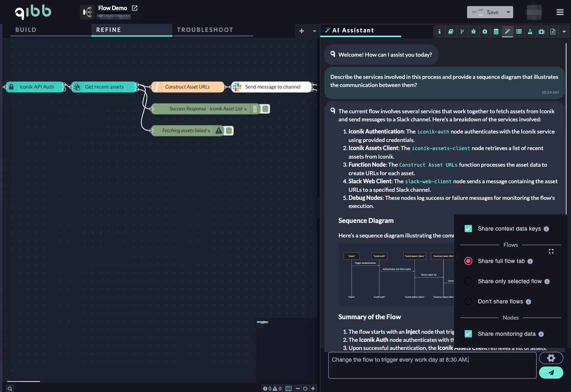Image resolution: width=571 pixels, height=392 pixels.
Task: Expand the sidebar tabs dropdown arrow
Action: point(564,32)
